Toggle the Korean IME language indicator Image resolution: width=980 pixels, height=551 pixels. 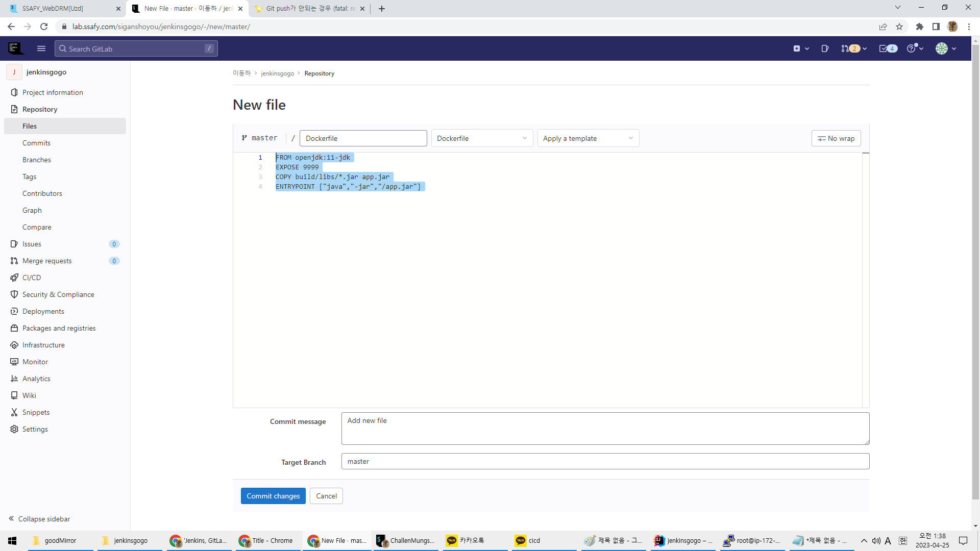[902, 541]
